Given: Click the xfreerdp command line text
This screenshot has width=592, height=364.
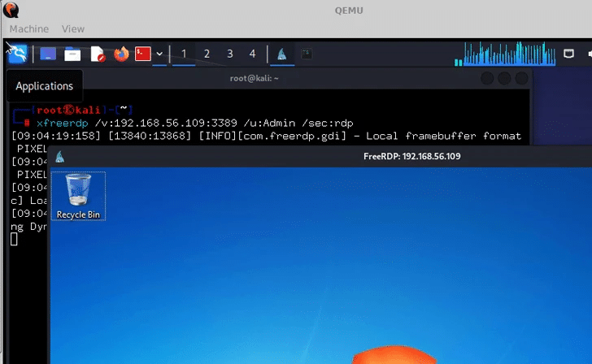Looking at the screenshot, I should (195, 123).
